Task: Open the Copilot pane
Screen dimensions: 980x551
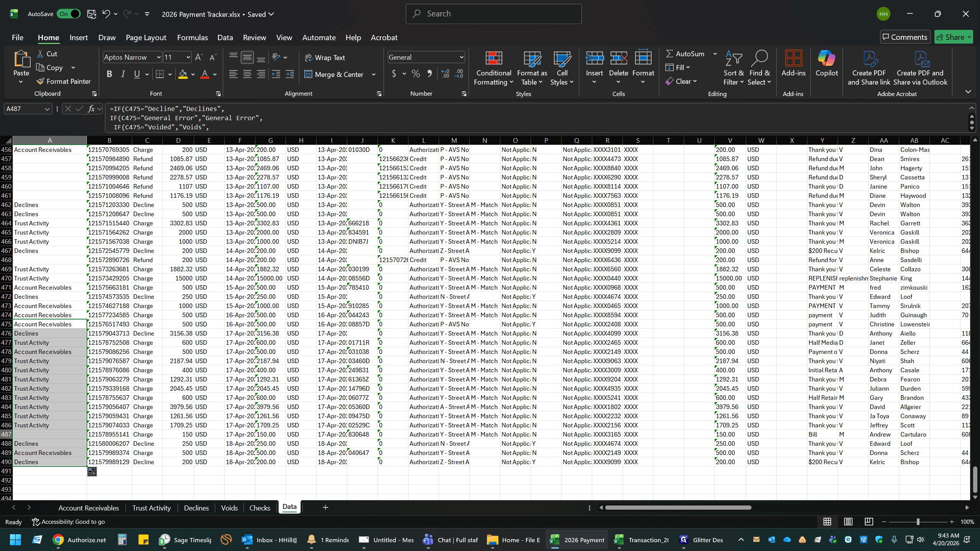Action: 826,64
